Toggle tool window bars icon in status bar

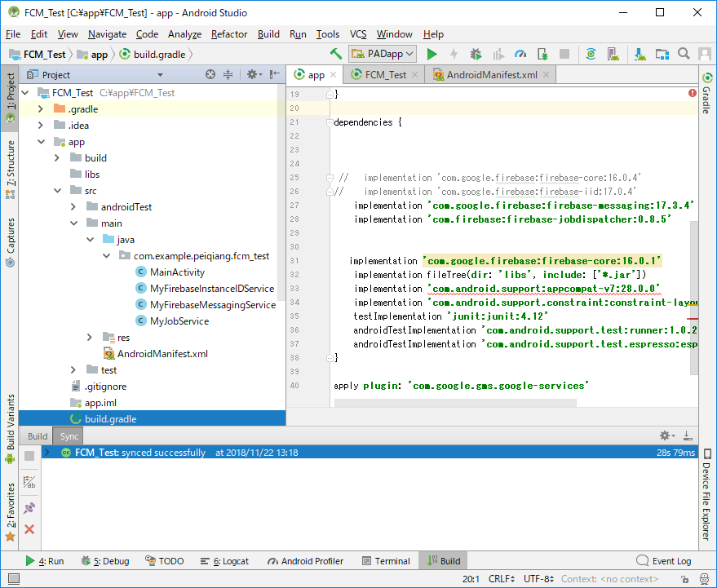click(14, 579)
